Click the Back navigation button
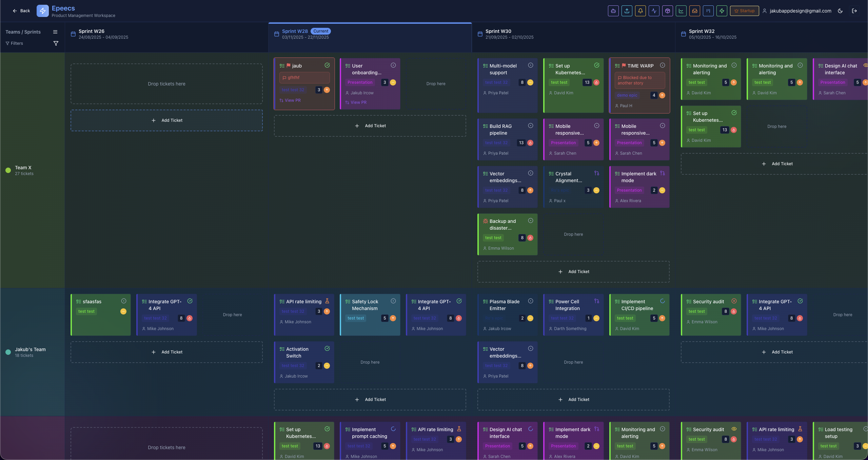 click(x=21, y=11)
